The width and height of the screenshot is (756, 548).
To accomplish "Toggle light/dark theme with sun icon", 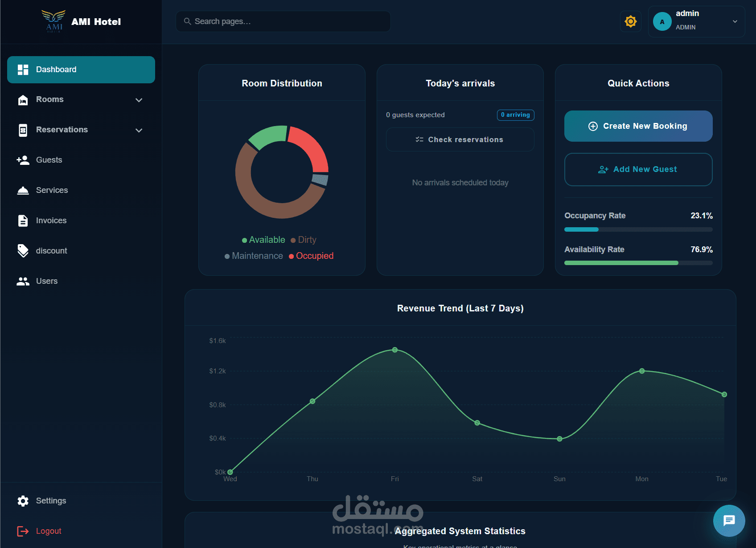I will (x=631, y=21).
